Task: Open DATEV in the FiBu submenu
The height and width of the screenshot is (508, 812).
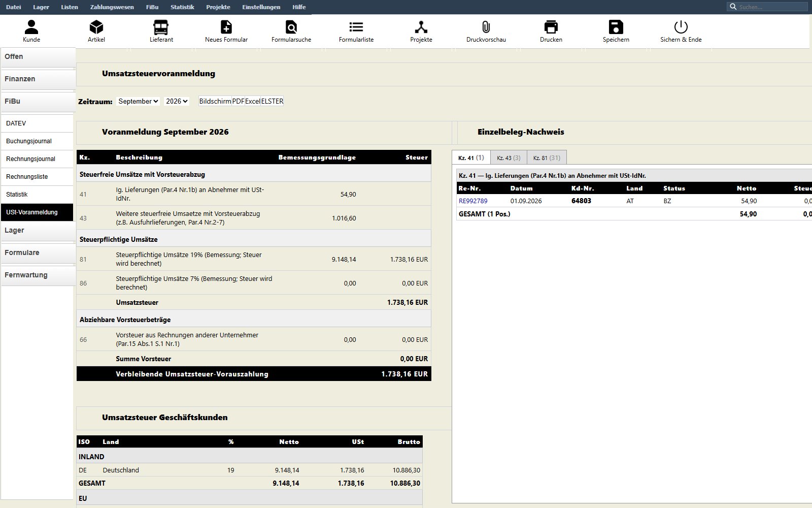Action: [x=37, y=123]
